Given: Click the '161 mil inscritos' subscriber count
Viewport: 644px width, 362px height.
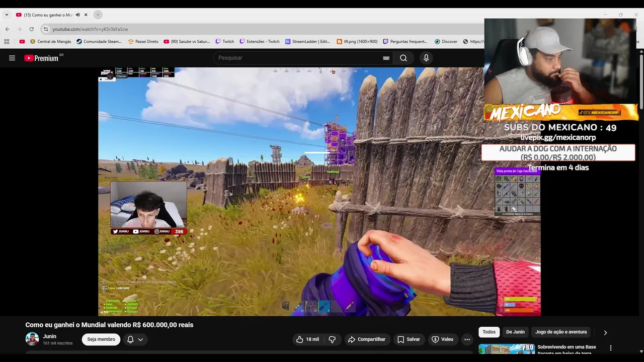Looking at the screenshot, I should tap(58, 343).
